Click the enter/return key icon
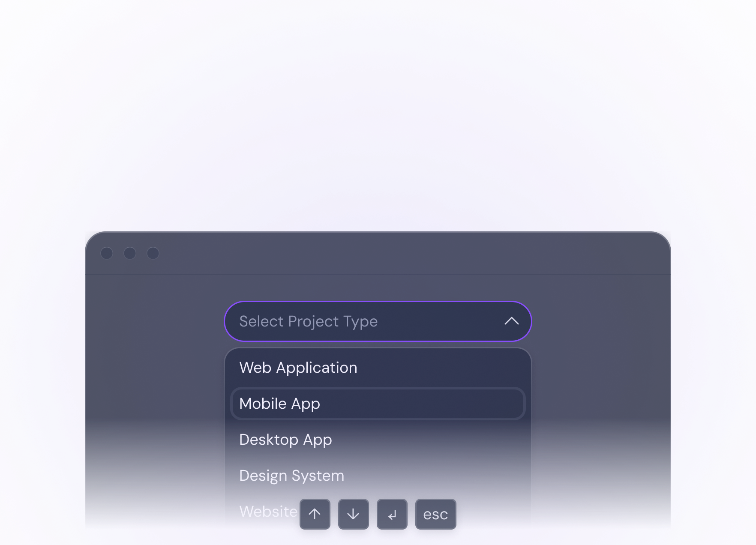 click(392, 514)
